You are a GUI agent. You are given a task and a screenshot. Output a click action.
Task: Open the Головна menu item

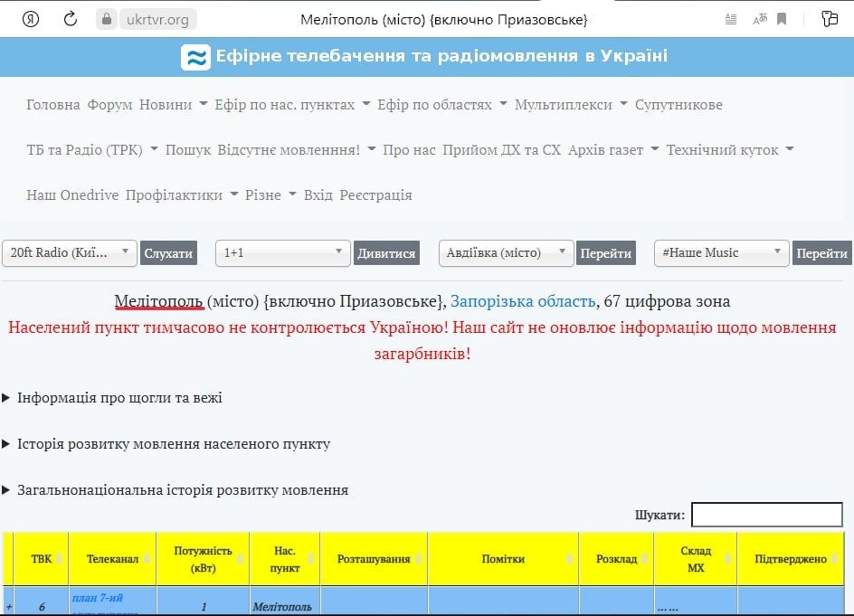coord(53,105)
